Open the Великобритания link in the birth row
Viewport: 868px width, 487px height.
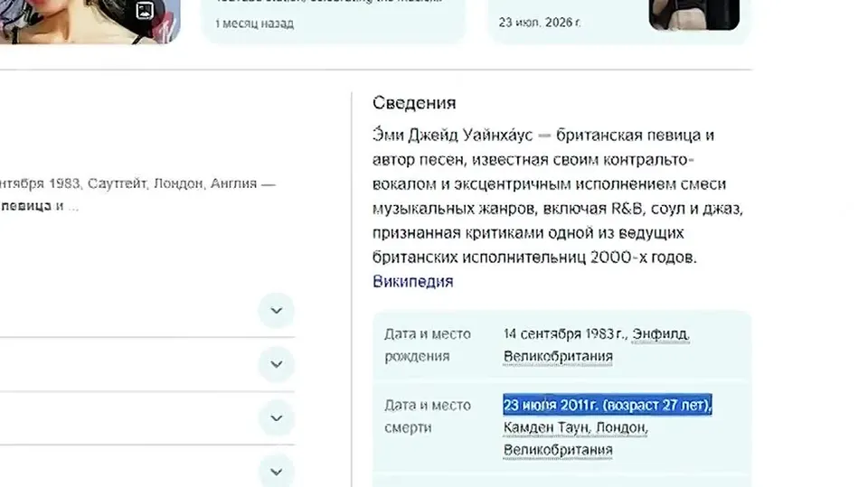tap(558, 356)
